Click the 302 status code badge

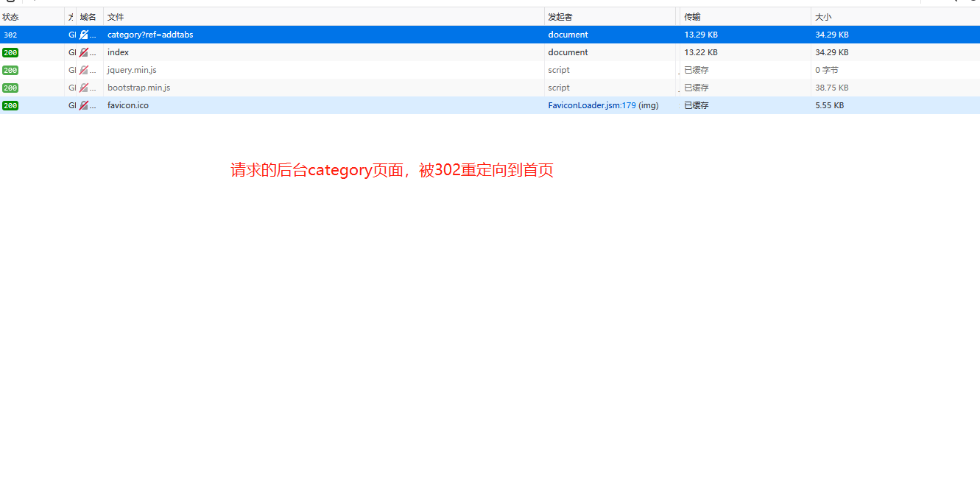coord(10,35)
